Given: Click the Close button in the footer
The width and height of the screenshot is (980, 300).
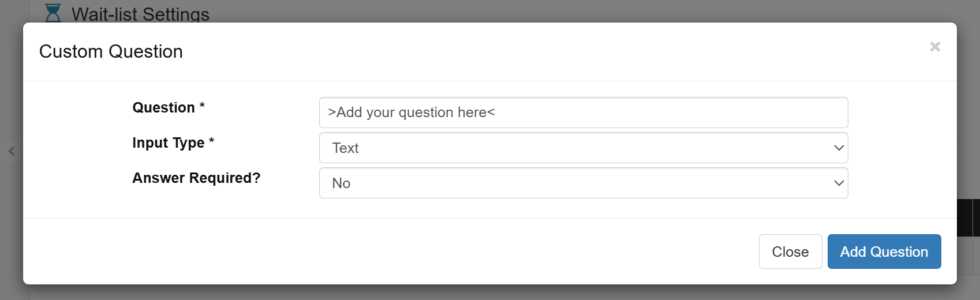Looking at the screenshot, I should click(x=790, y=252).
